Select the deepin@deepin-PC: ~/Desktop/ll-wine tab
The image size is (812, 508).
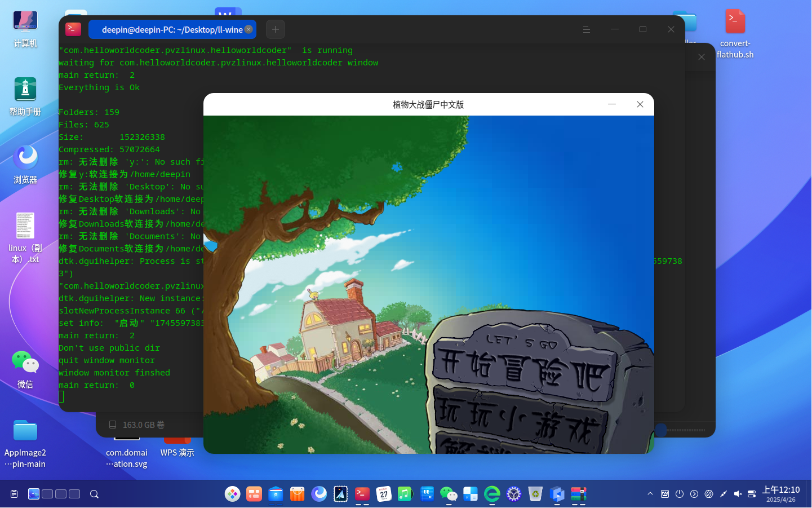pyautogui.click(x=172, y=29)
